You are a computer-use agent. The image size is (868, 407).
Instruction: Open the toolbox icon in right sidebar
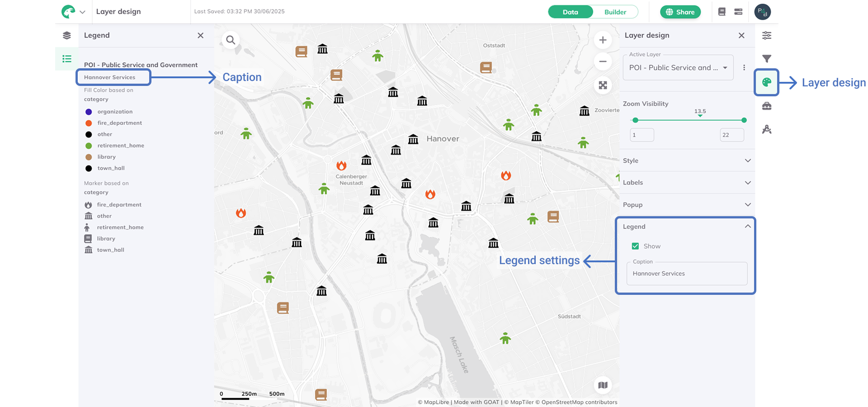[x=766, y=106]
